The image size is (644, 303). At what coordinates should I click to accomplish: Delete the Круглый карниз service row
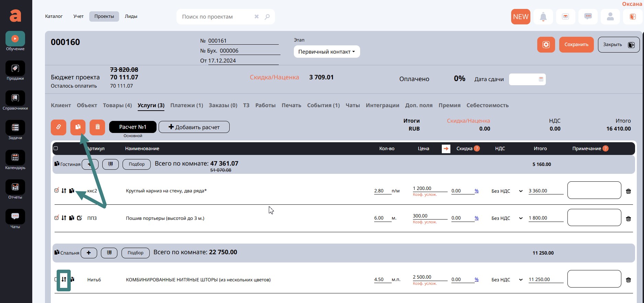click(628, 191)
